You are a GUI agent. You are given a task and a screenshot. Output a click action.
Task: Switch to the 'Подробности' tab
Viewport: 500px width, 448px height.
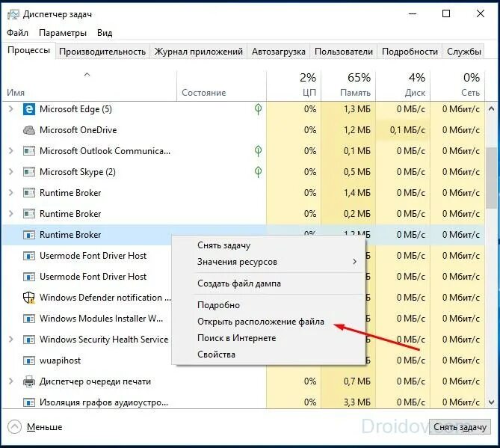pyautogui.click(x=410, y=52)
